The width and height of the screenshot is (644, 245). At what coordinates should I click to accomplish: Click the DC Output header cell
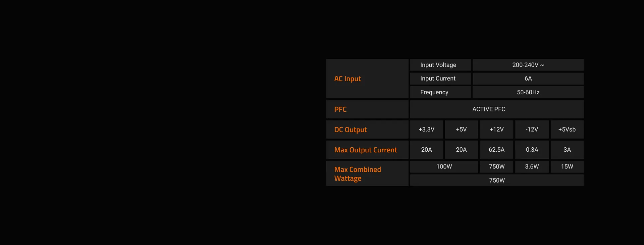click(x=367, y=130)
